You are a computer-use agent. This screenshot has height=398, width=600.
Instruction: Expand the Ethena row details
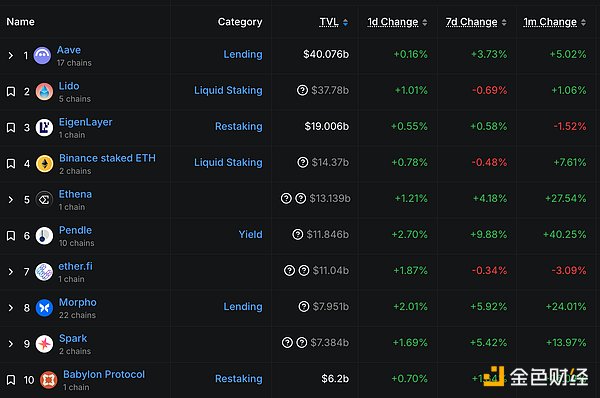(x=11, y=200)
